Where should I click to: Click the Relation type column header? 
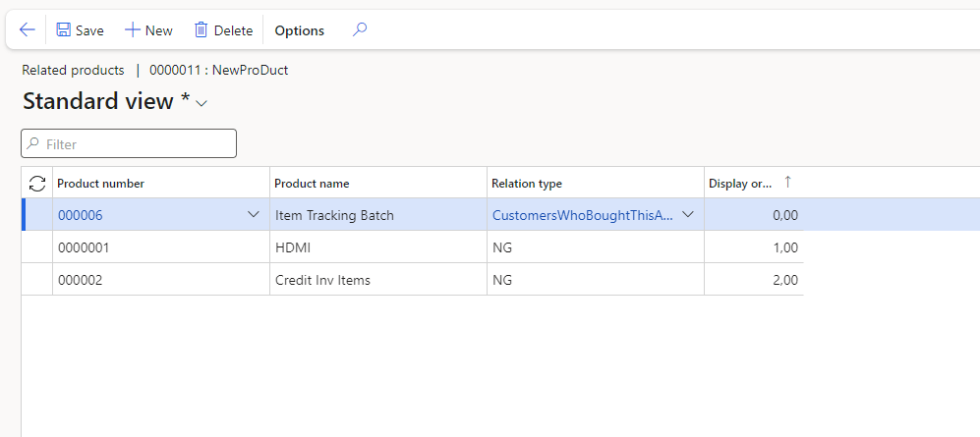[527, 184]
